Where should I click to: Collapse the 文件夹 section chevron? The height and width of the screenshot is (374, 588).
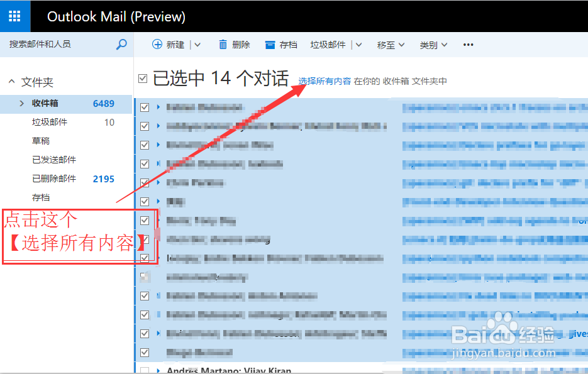pos(12,81)
